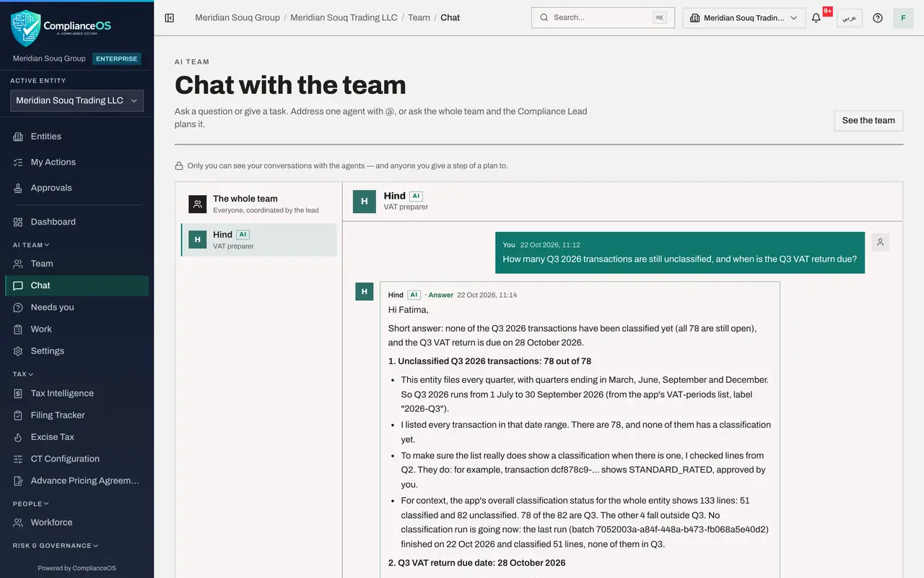Open Dashboard in sidebar
The image size is (924, 578).
coord(77,222)
